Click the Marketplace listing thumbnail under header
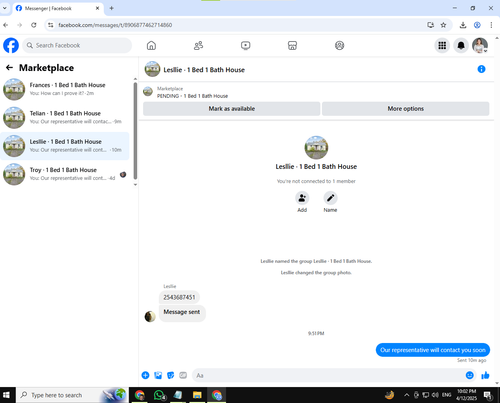The image size is (500, 403). coord(148,91)
